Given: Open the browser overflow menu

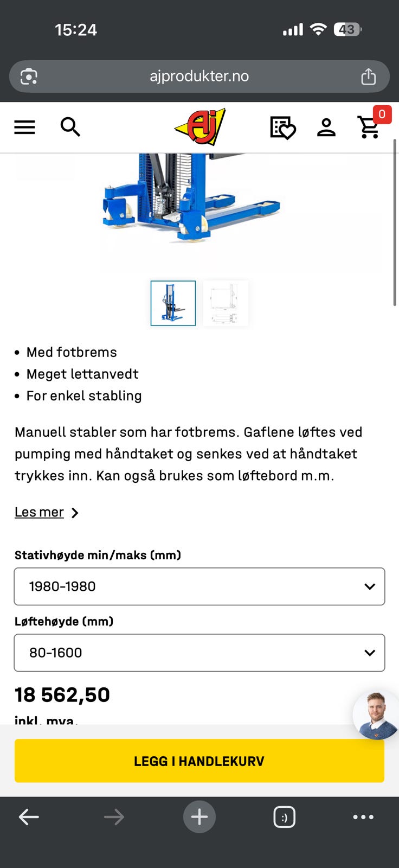Looking at the screenshot, I should [x=364, y=816].
